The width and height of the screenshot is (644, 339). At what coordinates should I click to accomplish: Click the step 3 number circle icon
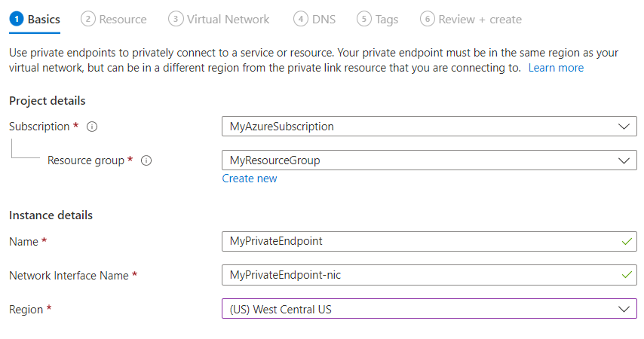tap(176, 20)
